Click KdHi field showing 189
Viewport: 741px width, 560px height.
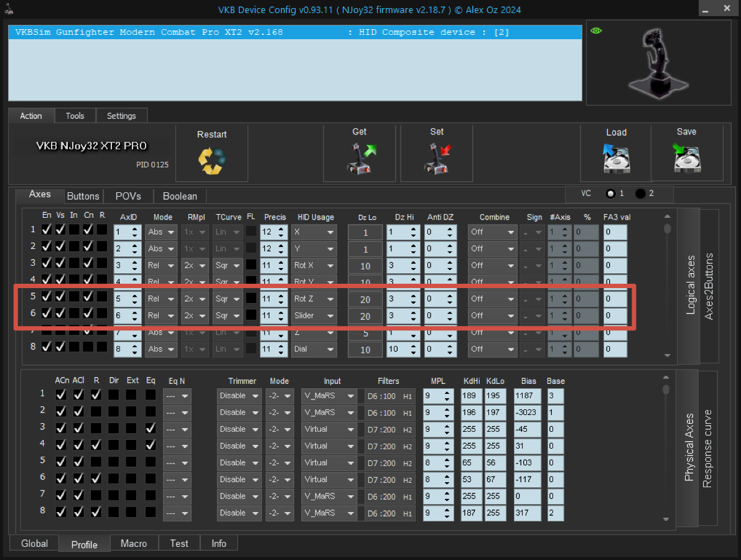471,396
